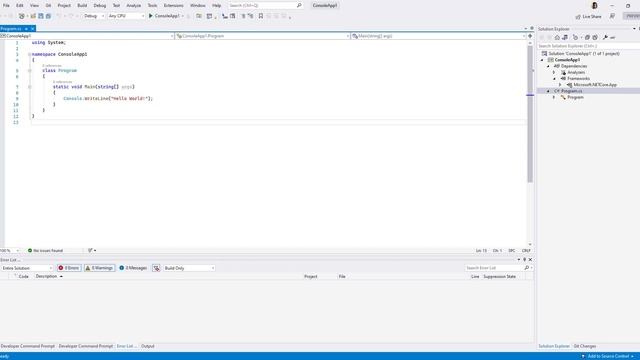
Task: Open the Extensions menu
Action: coord(173,6)
